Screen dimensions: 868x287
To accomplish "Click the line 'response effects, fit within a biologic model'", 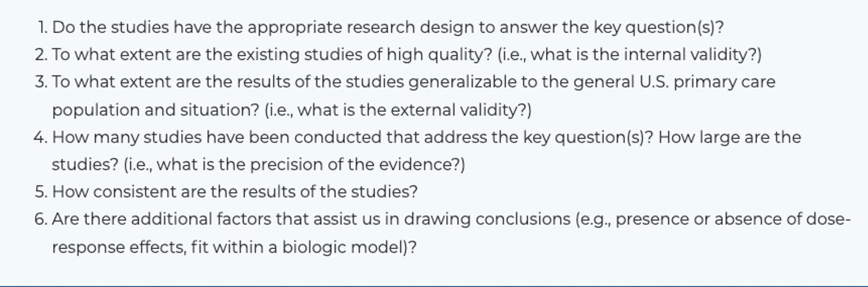I will pyautogui.click(x=234, y=247).
